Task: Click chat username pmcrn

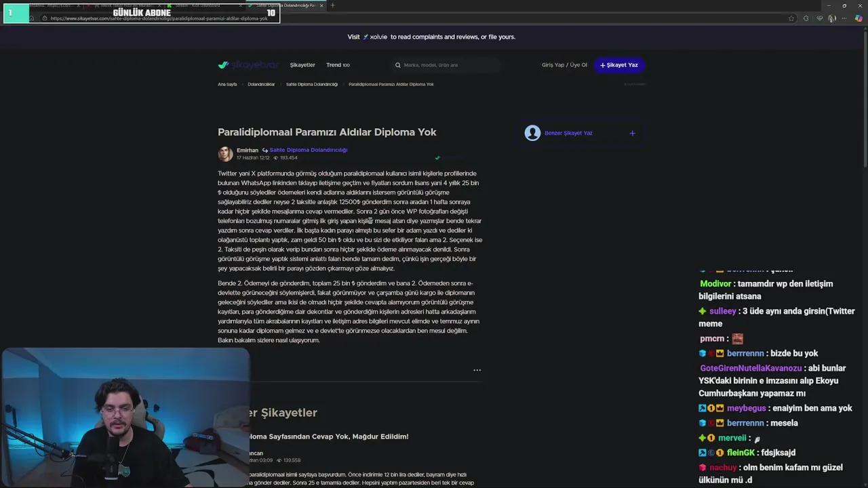Action: tap(712, 339)
